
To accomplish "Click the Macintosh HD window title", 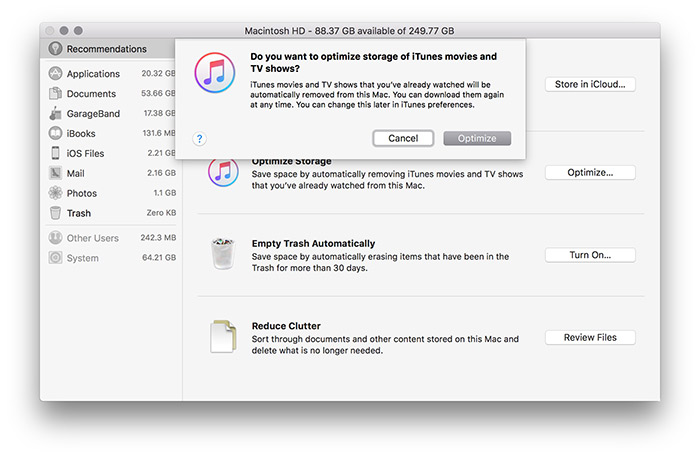I will click(x=349, y=31).
